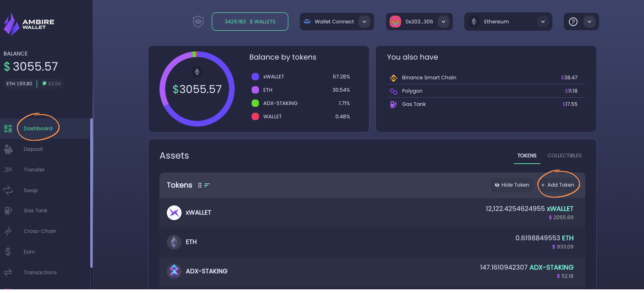Viewport: 644px width, 293px height.
Task: Click the Earn dollar icon in the sidebar
Action: [8, 252]
